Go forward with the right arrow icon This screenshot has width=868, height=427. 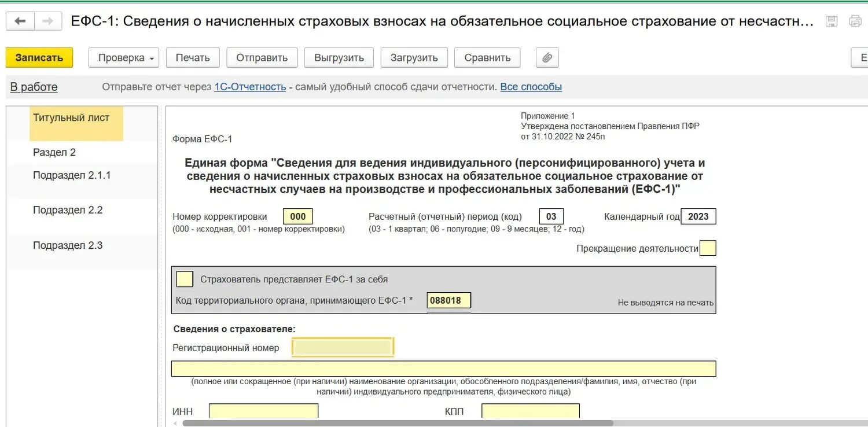(48, 21)
